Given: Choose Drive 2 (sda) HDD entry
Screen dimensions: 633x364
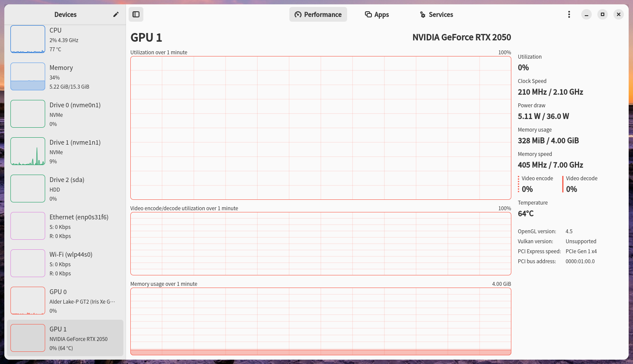Looking at the screenshot, I should point(65,189).
